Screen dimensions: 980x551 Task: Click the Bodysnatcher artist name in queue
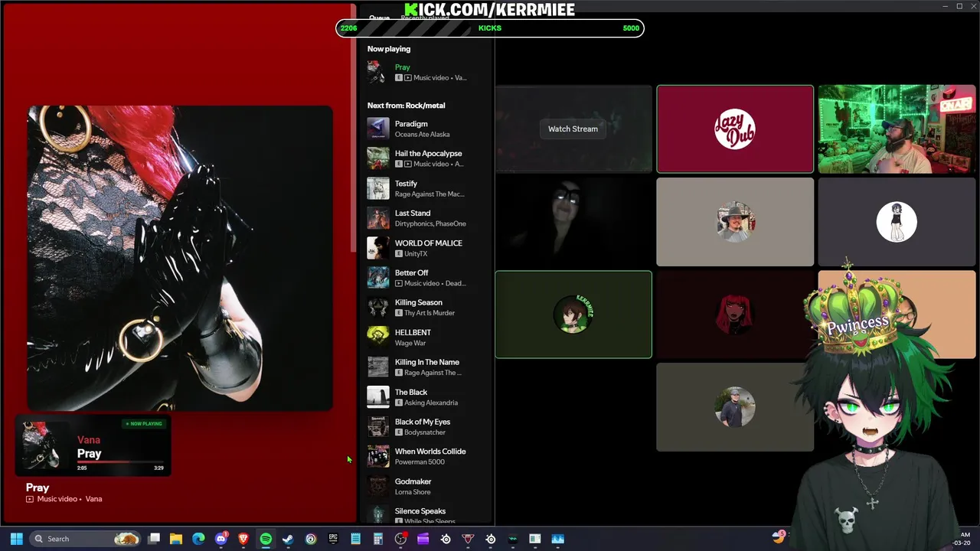pos(425,432)
